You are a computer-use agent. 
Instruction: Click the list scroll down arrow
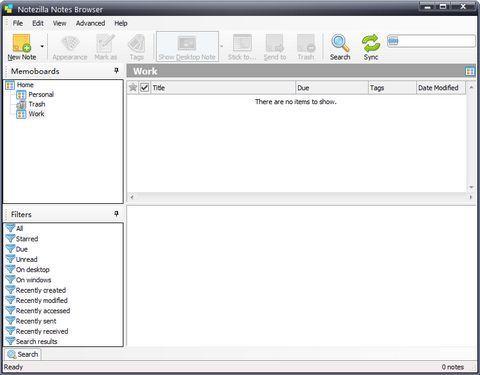point(471,187)
